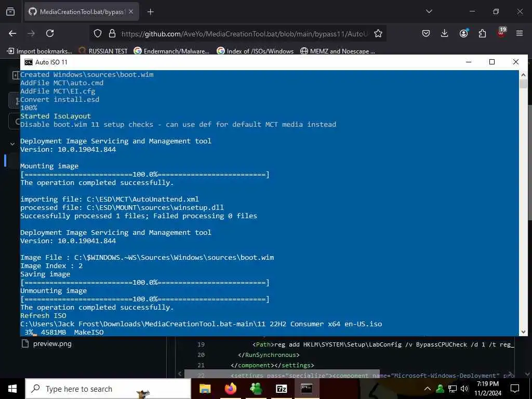Screen dimensions: 532x399
Task: Open Import bookmarks toolbar item
Action: click(x=39, y=51)
